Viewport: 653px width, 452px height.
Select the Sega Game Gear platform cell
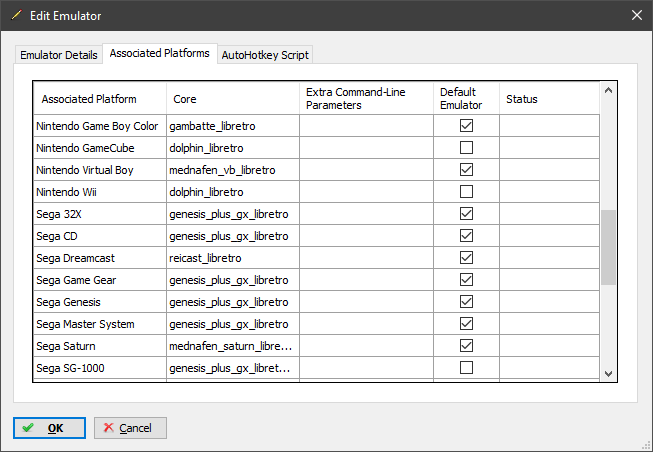click(100, 280)
